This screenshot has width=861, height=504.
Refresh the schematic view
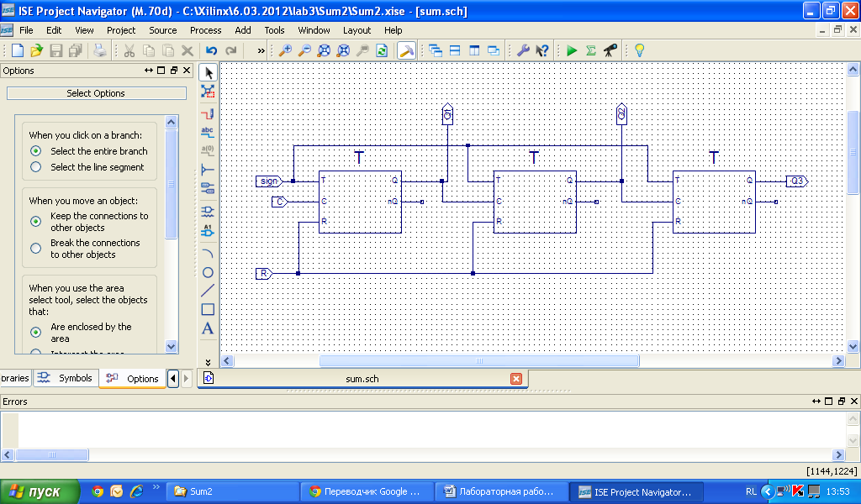point(382,50)
